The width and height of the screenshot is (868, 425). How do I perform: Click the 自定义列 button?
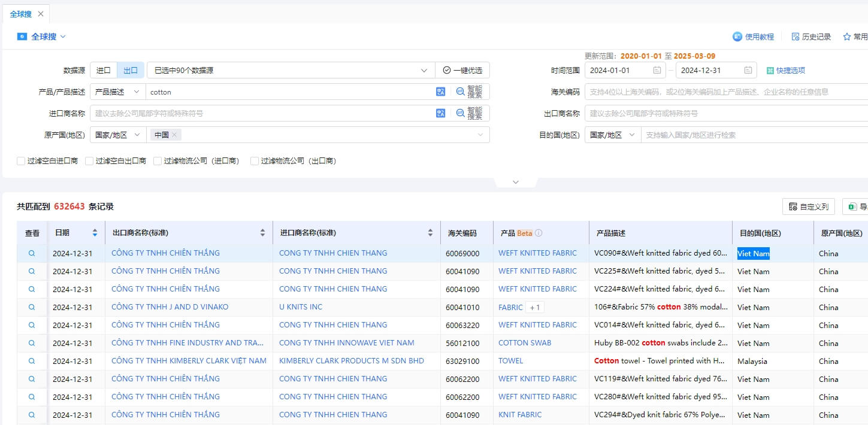[x=809, y=207]
